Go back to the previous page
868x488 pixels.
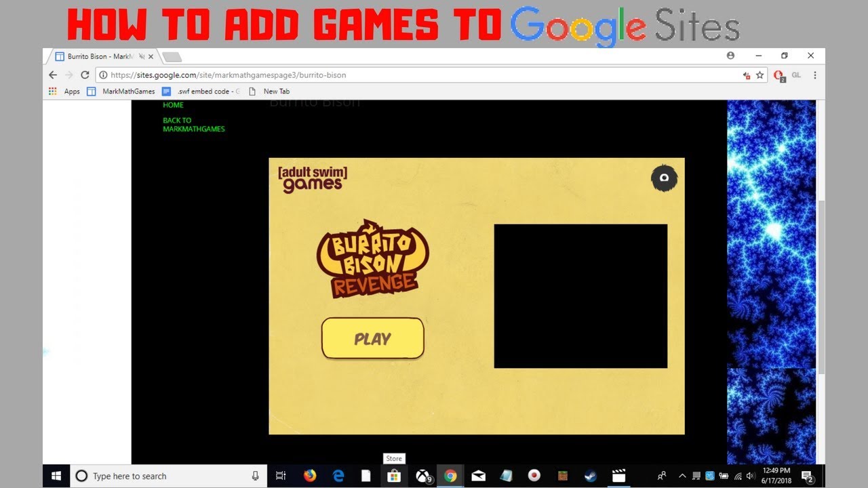[x=53, y=75]
